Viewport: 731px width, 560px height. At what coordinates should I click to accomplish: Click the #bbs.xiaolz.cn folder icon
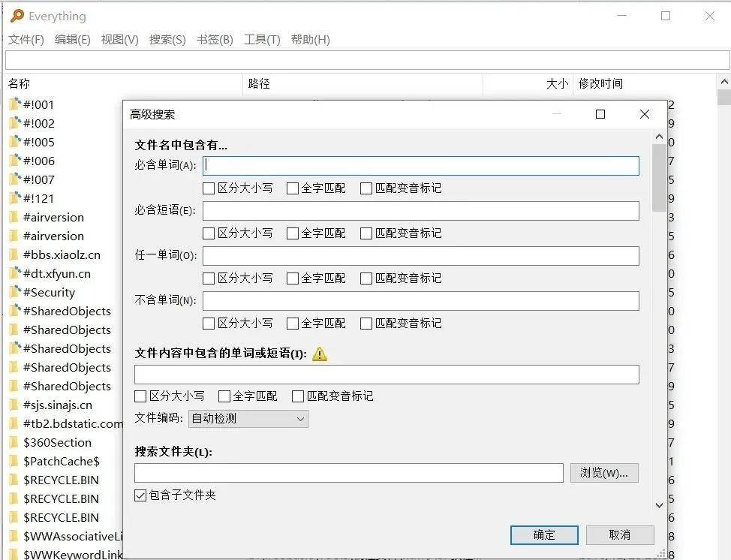click(x=15, y=254)
